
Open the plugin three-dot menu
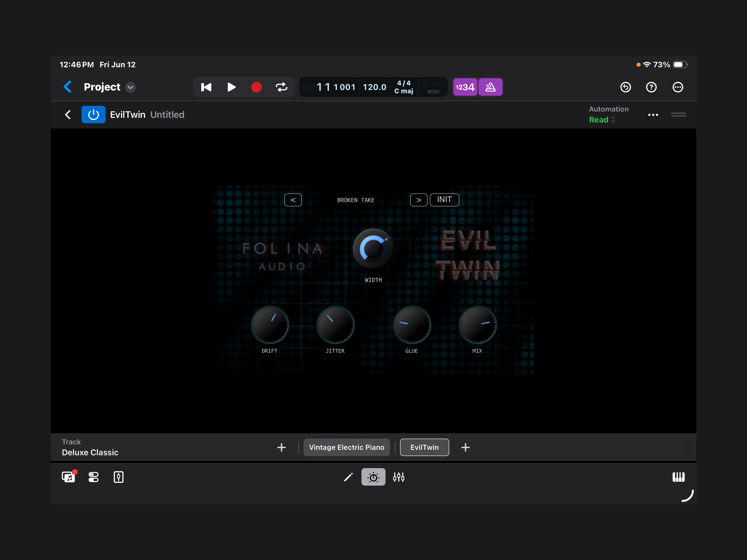[653, 115]
